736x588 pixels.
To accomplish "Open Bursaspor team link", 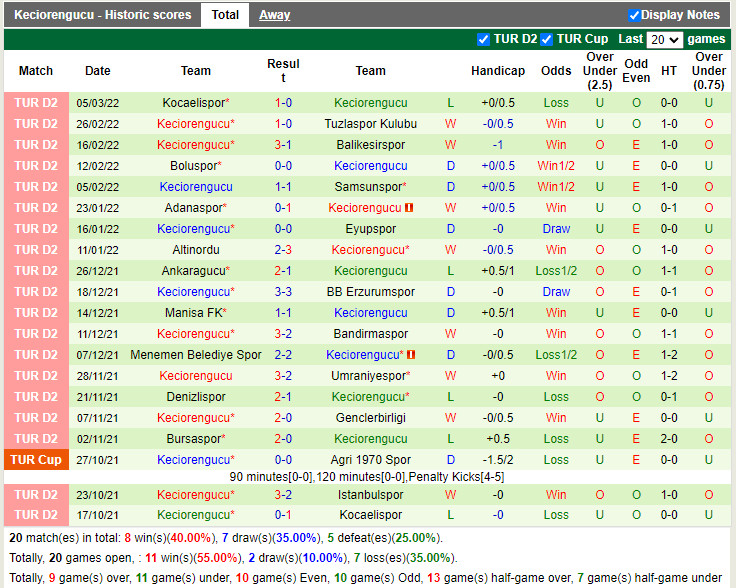I will (193, 439).
